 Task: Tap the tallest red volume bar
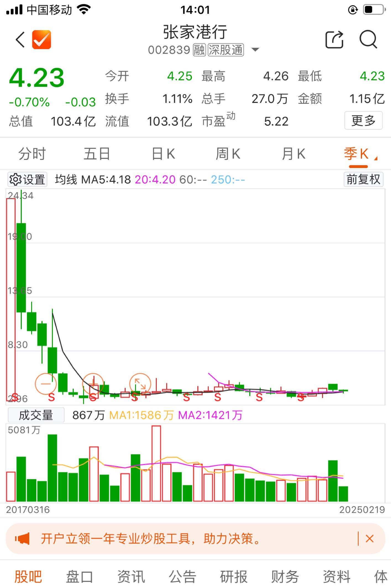(x=156, y=463)
